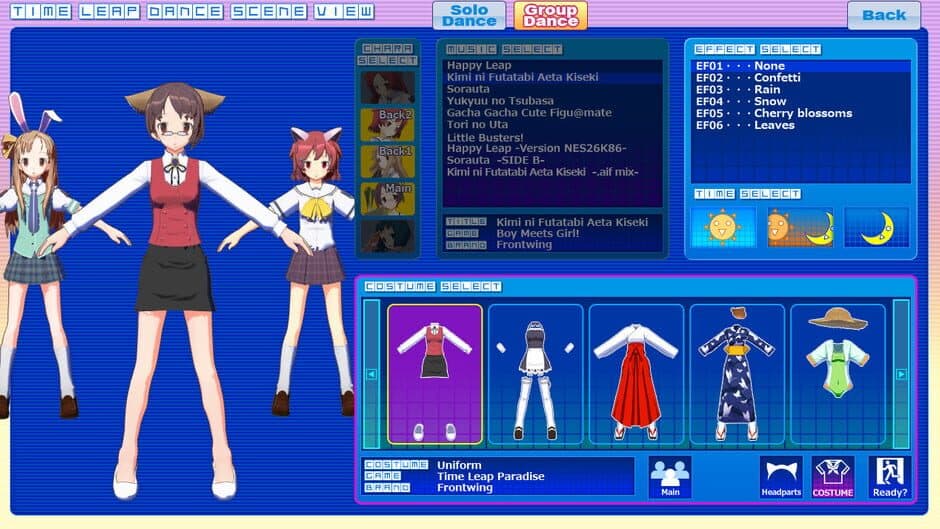
Task: Select the bottom character portrait in Chara Select
Action: (388, 235)
